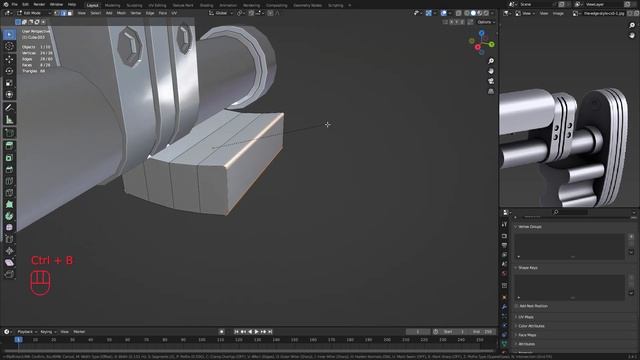Select the Poly Build tool

(9, 204)
